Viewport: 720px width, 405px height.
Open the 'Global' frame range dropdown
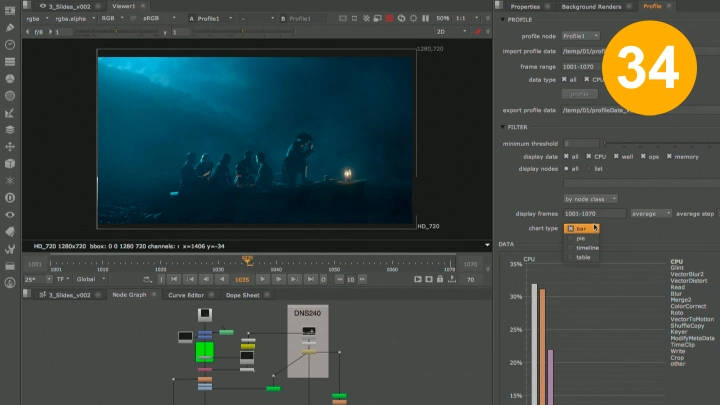click(x=90, y=279)
